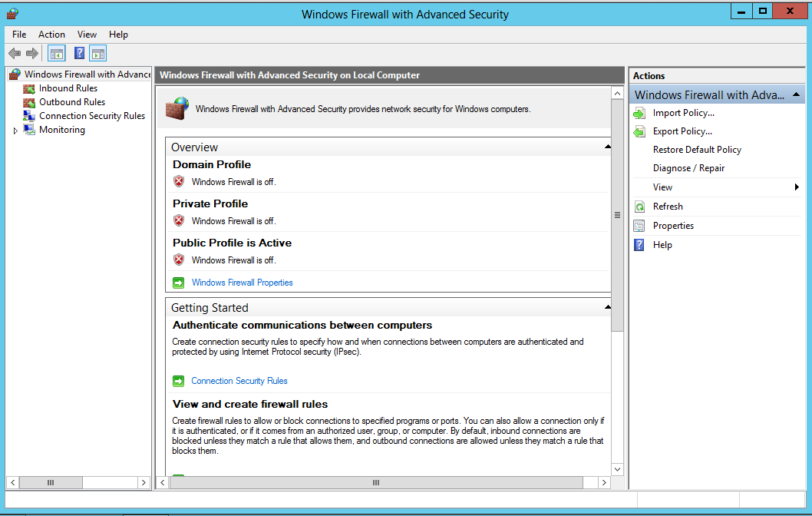Collapse the Getting Started section
This screenshot has width=812, height=516.
[x=607, y=308]
